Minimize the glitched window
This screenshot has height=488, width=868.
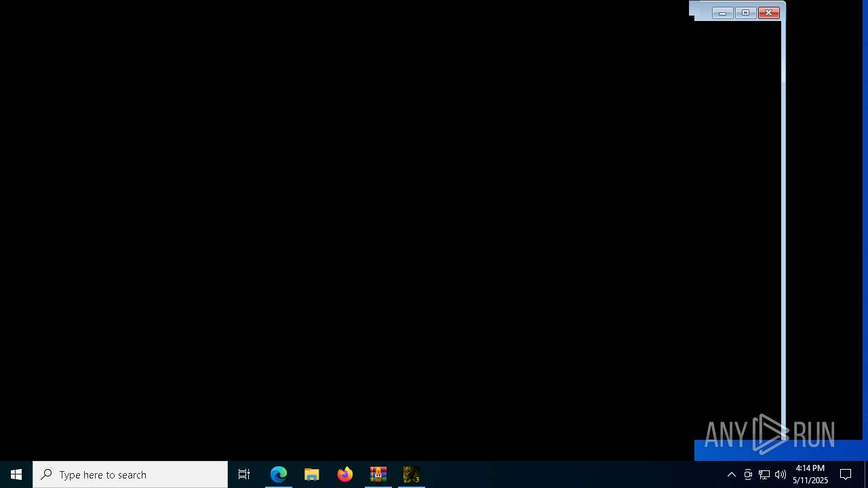723,13
